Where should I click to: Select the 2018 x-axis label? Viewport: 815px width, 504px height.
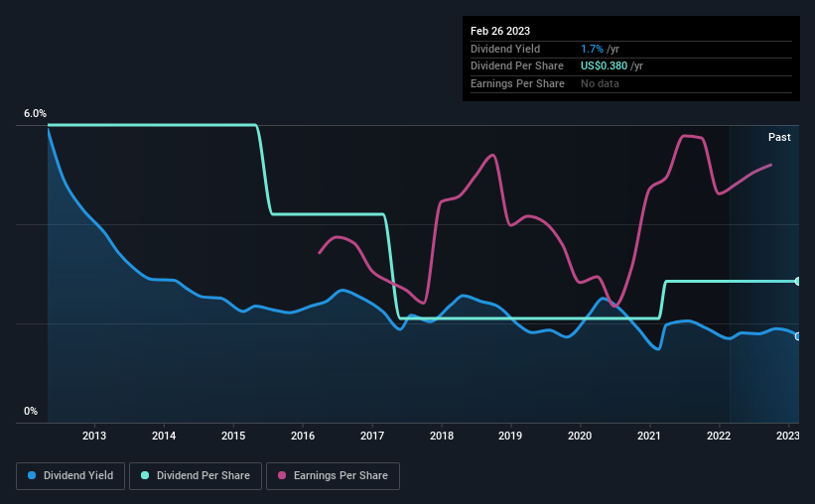coord(442,436)
